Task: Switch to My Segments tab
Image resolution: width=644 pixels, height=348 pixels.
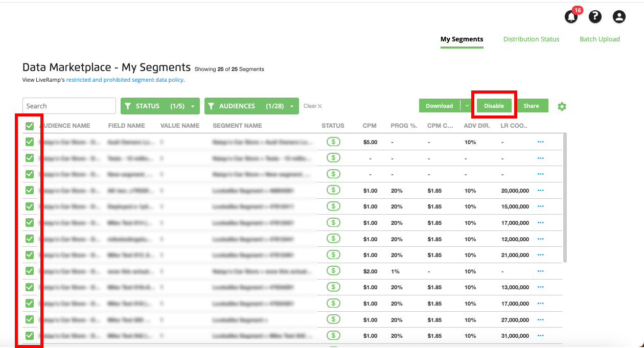Action: [x=462, y=39]
